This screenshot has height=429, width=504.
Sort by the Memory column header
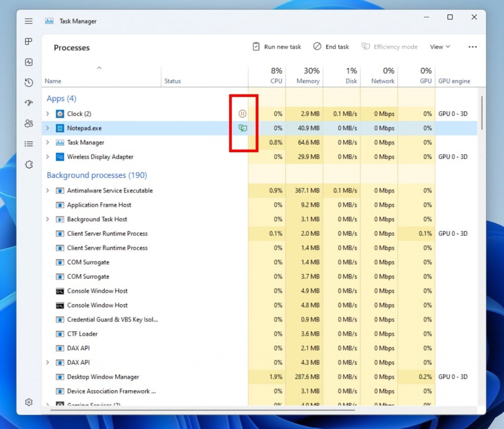pyautogui.click(x=304, y=76)
